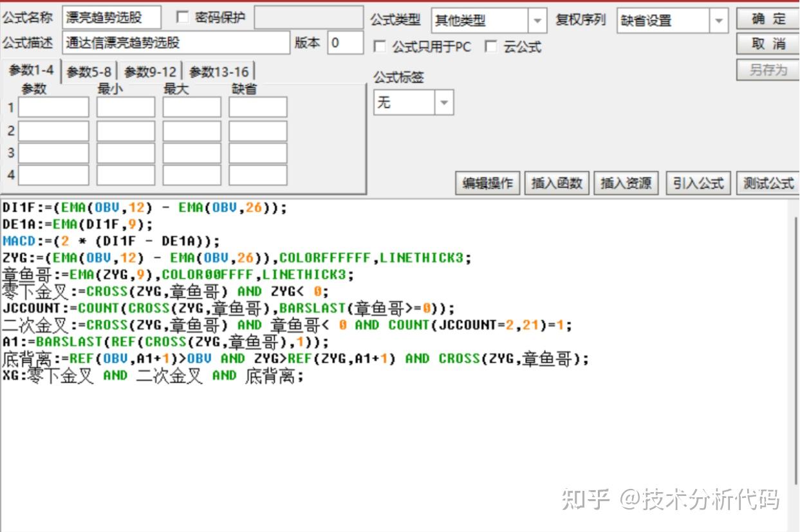800x532 pixels.
Task: Switch to the 参数1-4 tab
Action: click(x=31, y=70)
